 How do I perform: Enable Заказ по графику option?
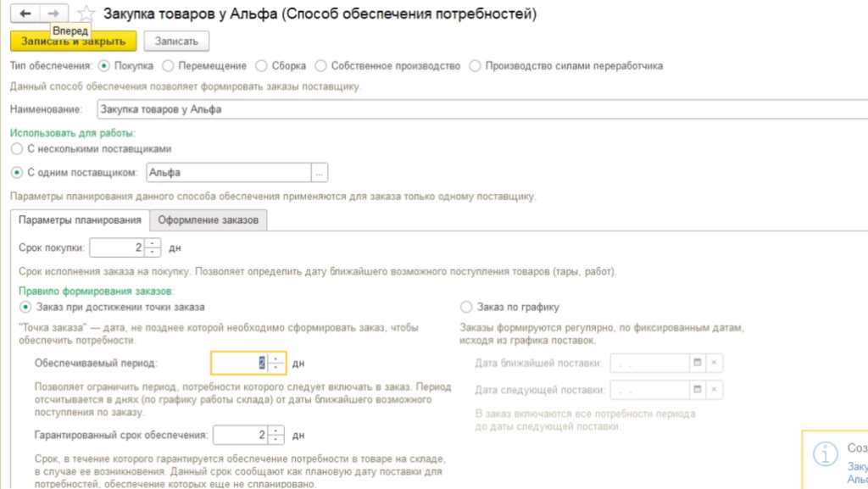coord(466,307)
